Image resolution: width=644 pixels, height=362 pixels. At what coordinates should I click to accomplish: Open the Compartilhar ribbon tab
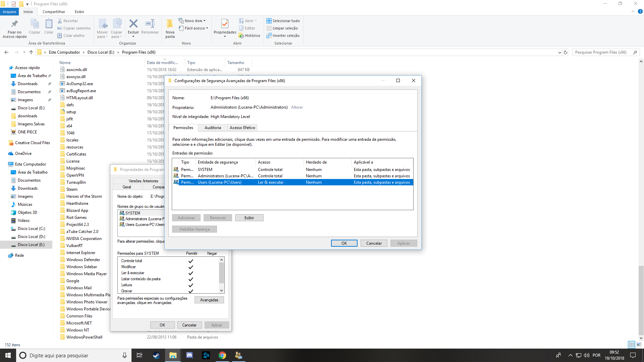pos(54,12)
